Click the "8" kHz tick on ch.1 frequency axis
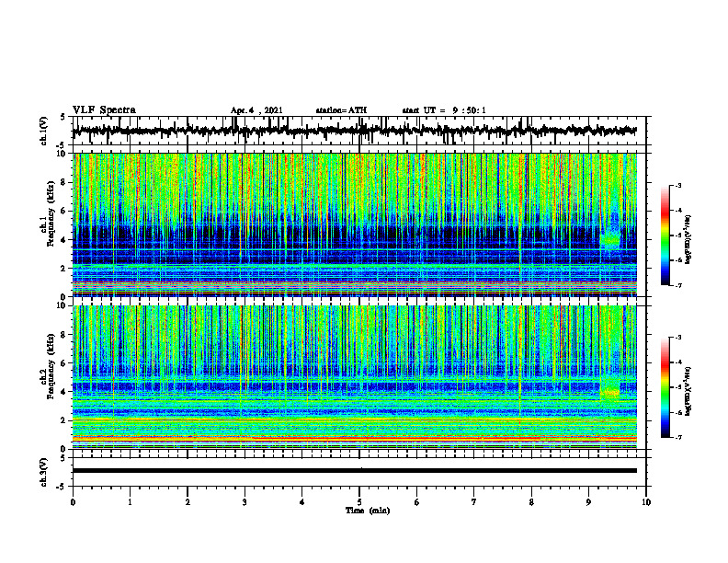 64,182
